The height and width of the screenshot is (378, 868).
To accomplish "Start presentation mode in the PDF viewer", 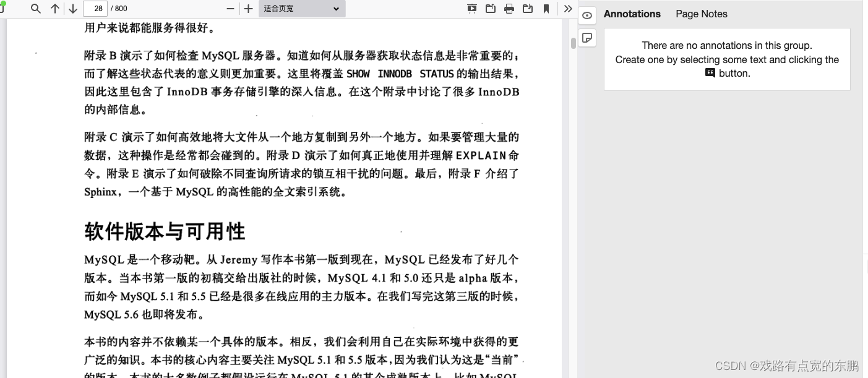I will coord(471,8).
